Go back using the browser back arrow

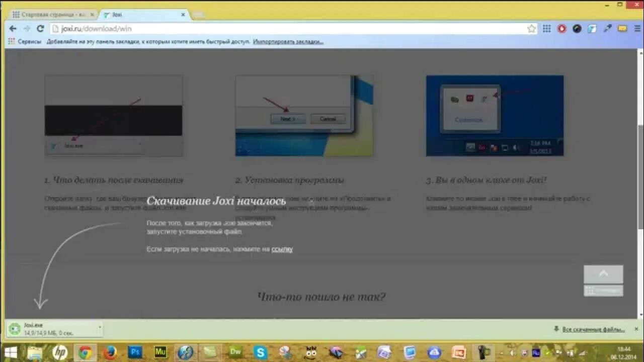click(13, 29)
